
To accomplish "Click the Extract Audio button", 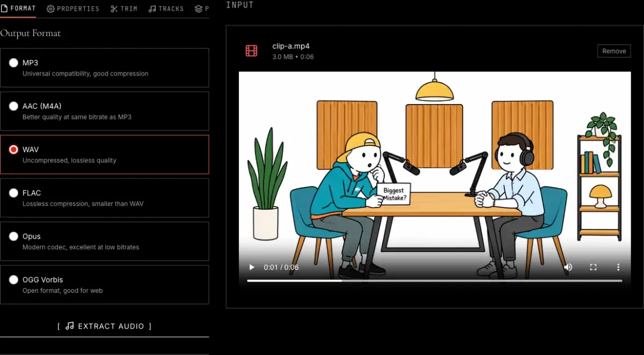I will (x=104, y=326).
